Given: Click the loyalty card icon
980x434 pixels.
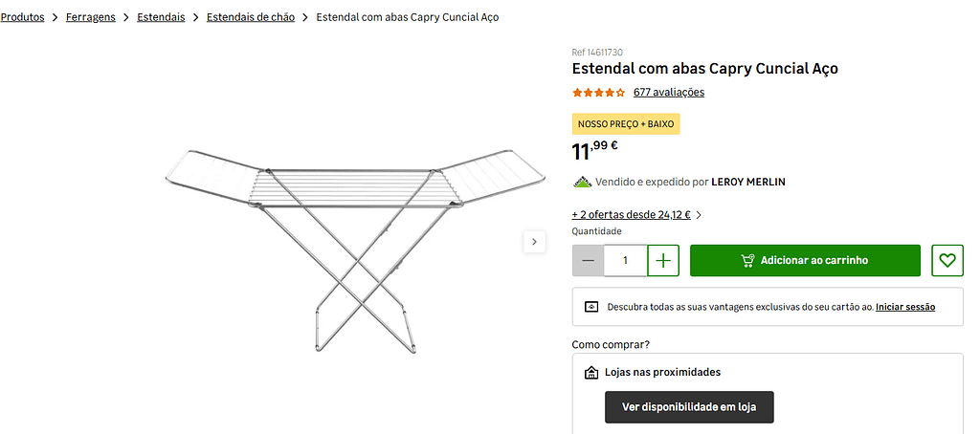Looking at the screenshot, I should coord(591,307).
